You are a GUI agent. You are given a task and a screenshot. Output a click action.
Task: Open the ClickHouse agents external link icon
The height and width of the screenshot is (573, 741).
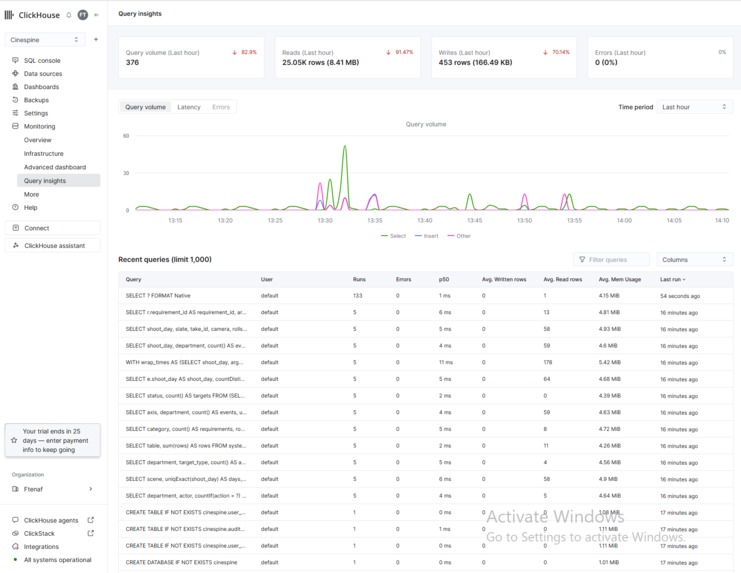coord(91,520)
